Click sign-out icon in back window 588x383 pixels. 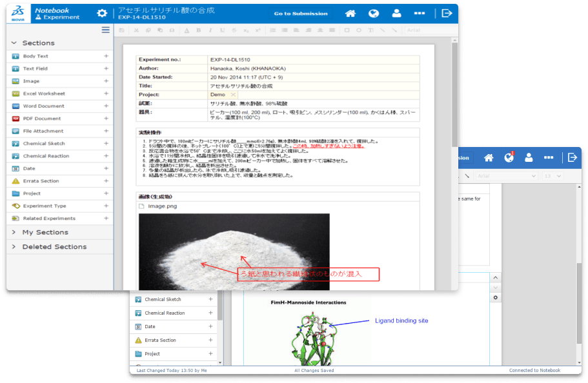coord(573,158)
